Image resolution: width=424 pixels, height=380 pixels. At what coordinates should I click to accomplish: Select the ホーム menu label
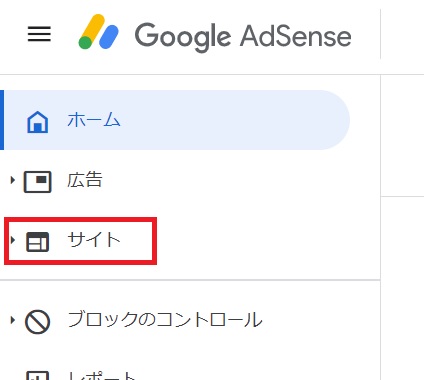94,120
